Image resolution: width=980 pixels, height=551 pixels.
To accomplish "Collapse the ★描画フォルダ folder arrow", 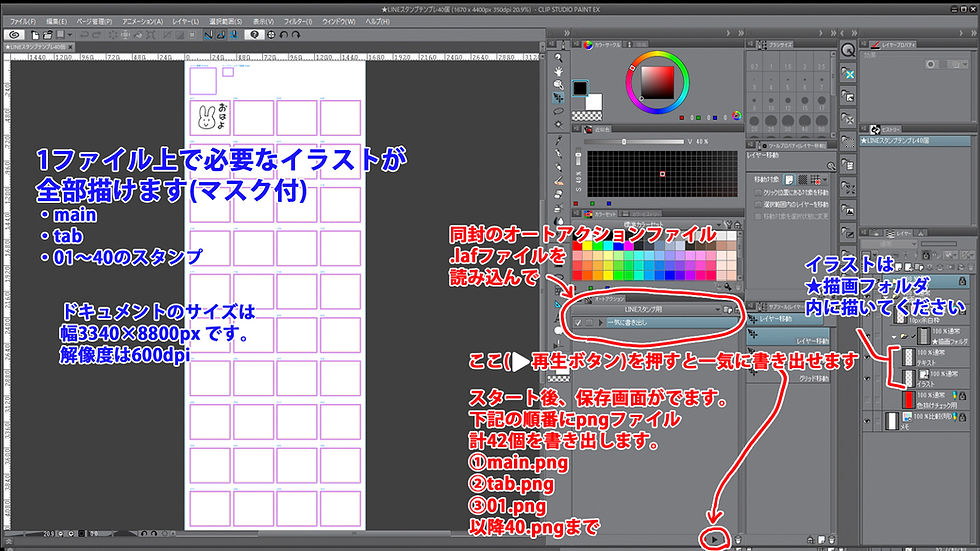I will pyautogui.click(x=894, y=336).
